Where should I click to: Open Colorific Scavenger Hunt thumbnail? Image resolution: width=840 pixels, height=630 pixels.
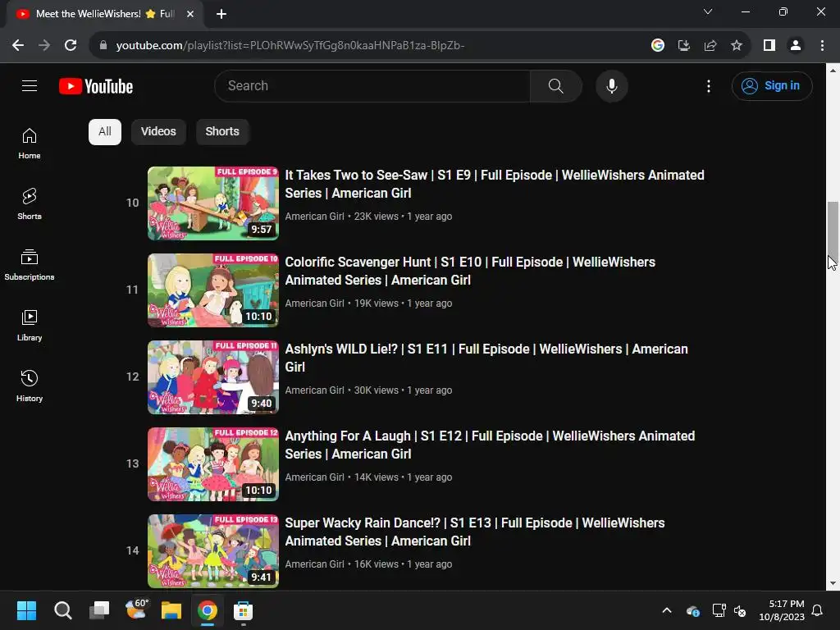213,290
